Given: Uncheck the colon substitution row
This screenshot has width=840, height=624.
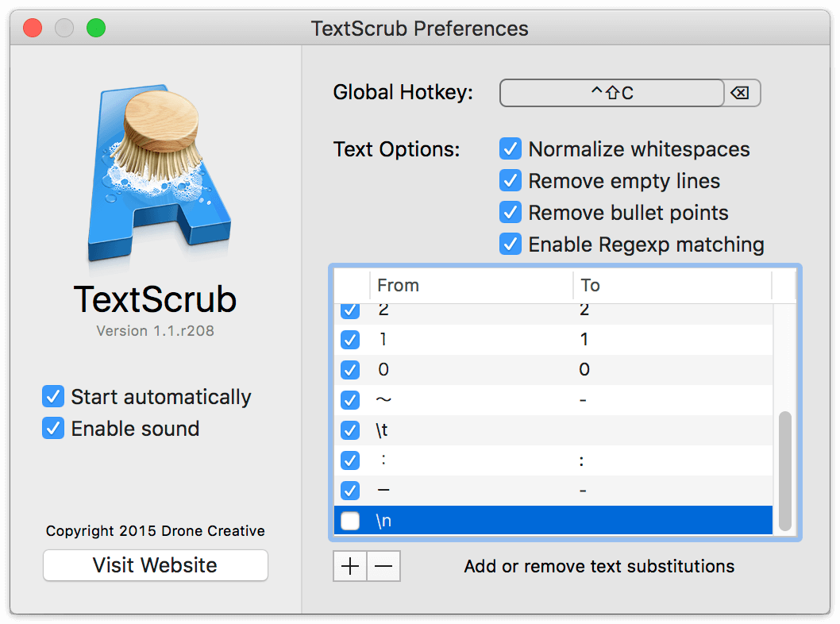Looking at the screenshot, I should 350,460.
